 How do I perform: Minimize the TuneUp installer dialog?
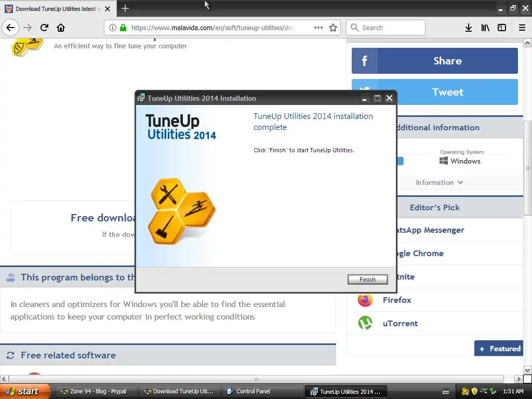[x=364, y=98]
